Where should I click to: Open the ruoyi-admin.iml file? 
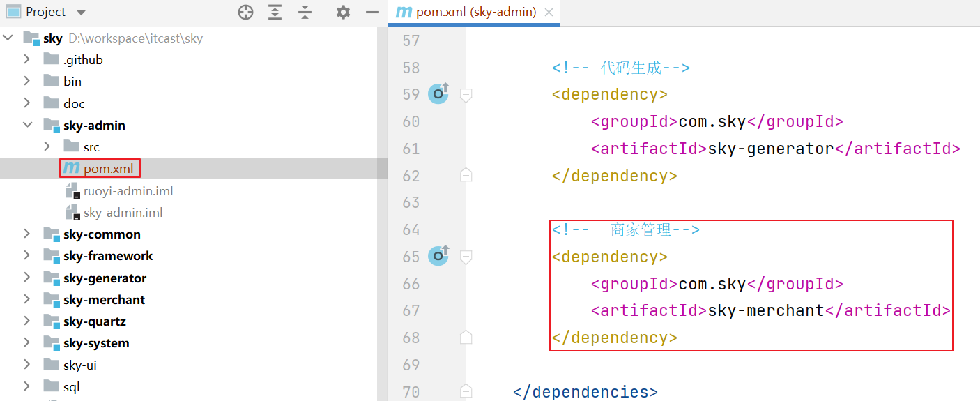128,190
